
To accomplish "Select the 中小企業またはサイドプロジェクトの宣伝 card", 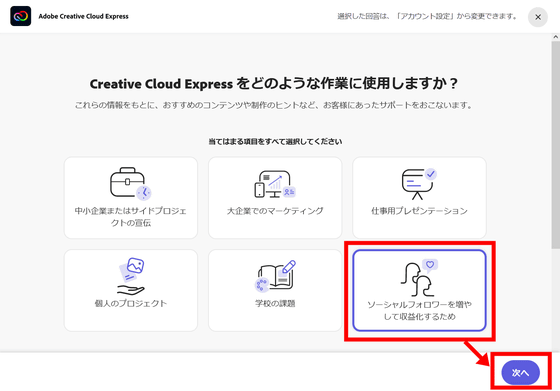I will tap(131, 197).
